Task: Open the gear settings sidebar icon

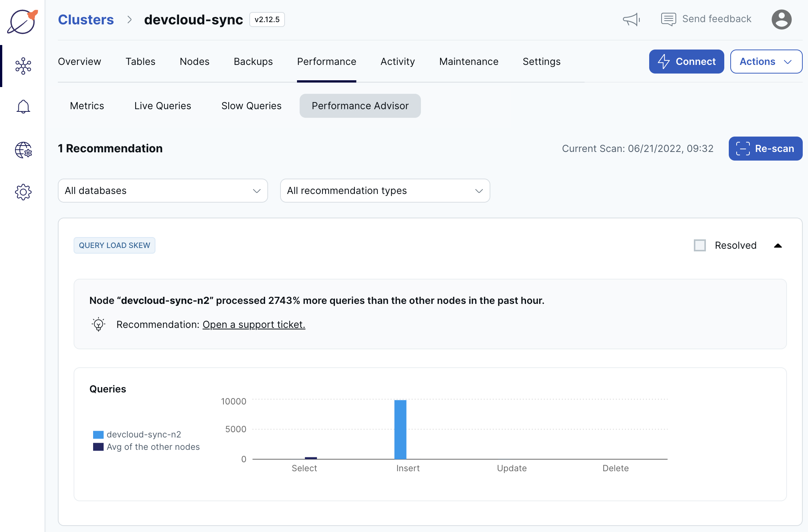Action: (x=23, y=192)
